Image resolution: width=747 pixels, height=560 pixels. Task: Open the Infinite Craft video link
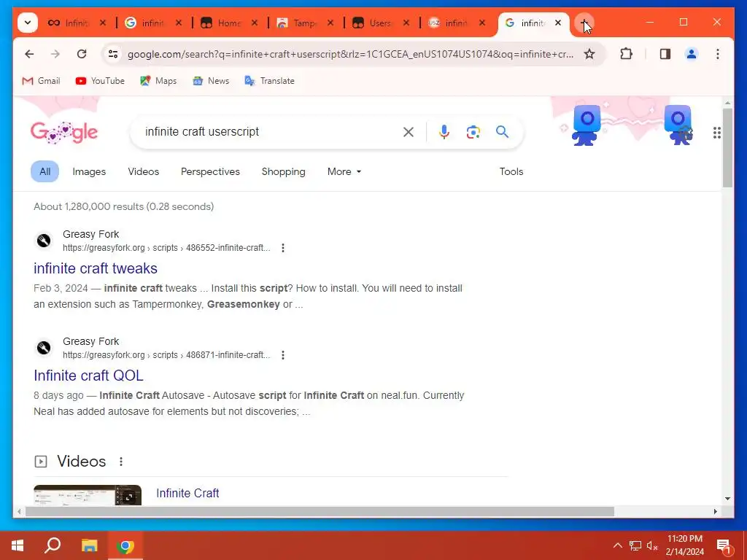pyautogui.click(x=187, y=494)
